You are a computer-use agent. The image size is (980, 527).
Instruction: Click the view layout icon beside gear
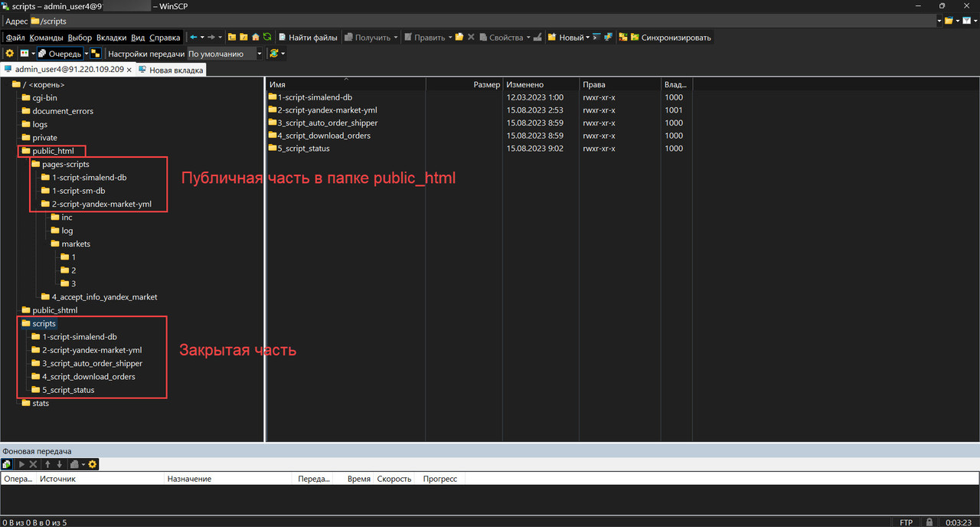click(x=24, y=54)
